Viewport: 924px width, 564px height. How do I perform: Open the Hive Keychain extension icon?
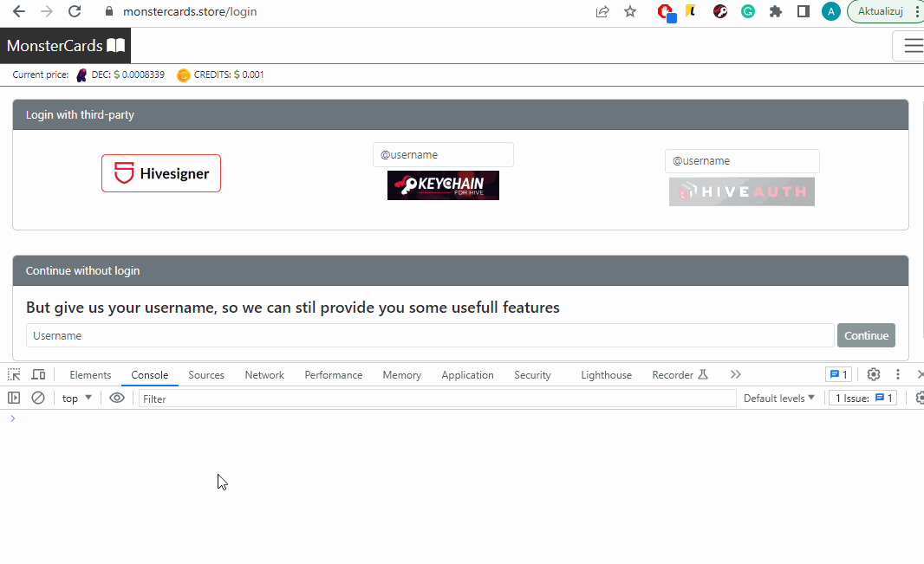(x=720, y=11)
